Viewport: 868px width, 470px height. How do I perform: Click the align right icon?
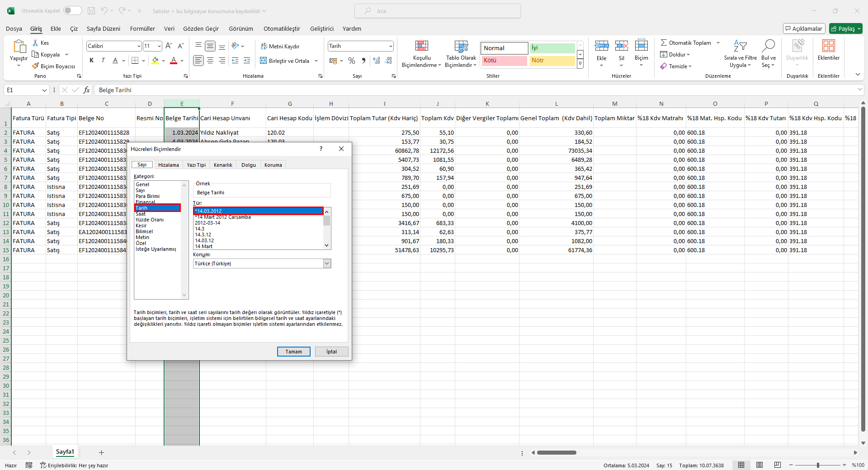coord(222,60)
